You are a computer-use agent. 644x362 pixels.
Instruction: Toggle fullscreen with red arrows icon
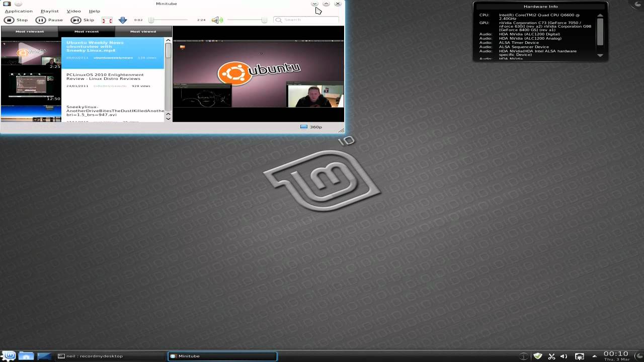(x=107, y=20)
